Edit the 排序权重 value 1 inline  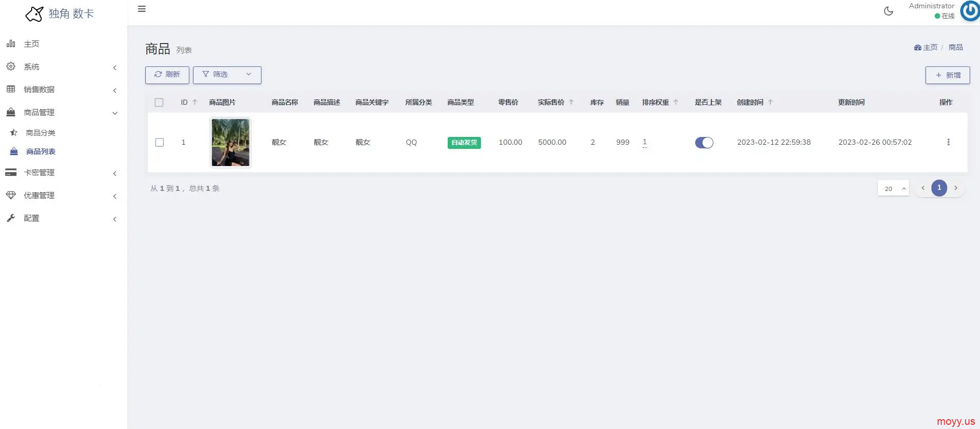(x=645, y=142)
